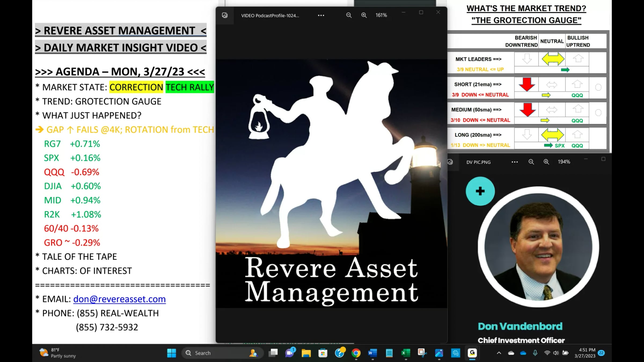This screenshot has height=362, width=644.
Task: Open the Snipping Tool from the taskbar
Action: pyautogui.click(x=422, y=353)
